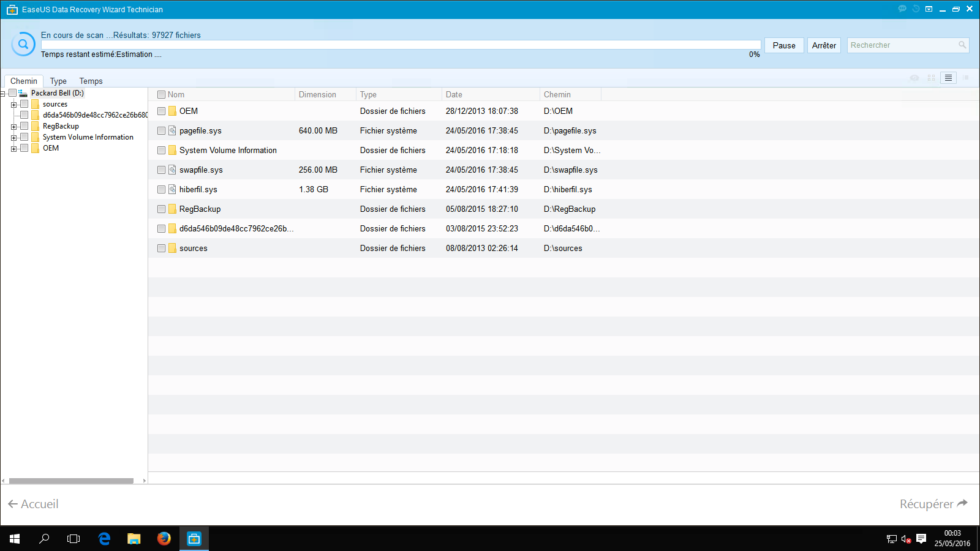Click the Rechercher search field

tap(900, 45)
